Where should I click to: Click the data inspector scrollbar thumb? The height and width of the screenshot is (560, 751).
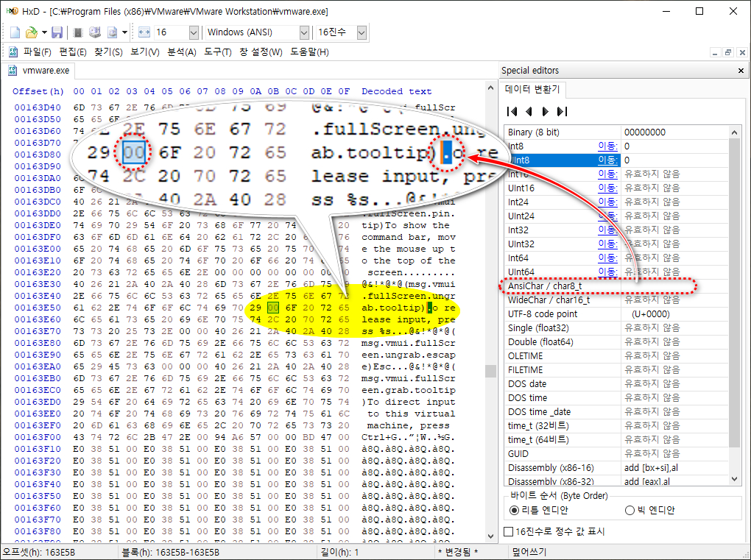tap(735, 293)
